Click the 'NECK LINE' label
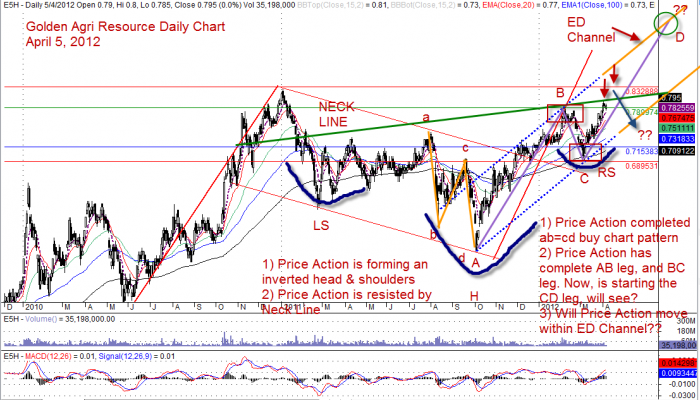The width and height of the screenshot is (700, 400). pos(337,114)
